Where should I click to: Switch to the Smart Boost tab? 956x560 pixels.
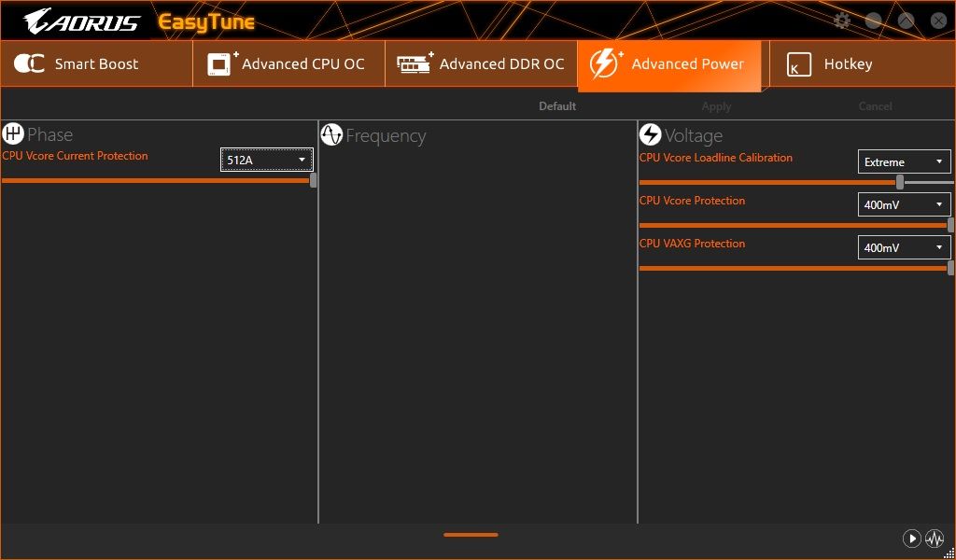(x=96, y=64)
